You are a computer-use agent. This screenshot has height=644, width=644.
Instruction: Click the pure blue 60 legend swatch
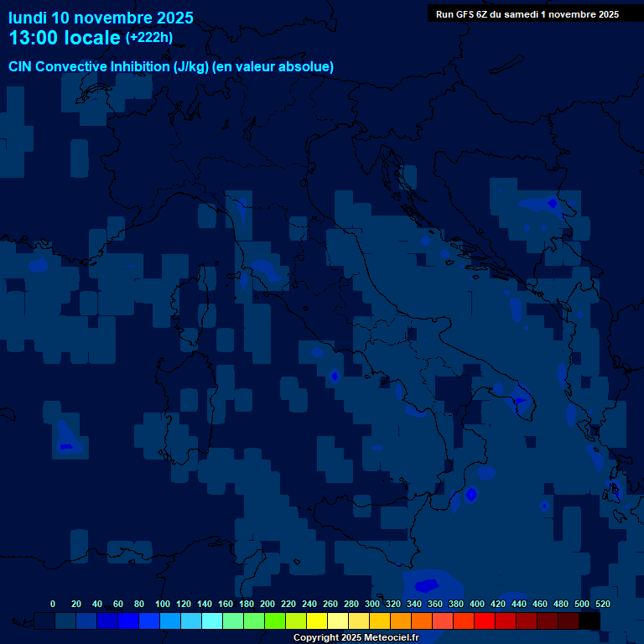128,621
